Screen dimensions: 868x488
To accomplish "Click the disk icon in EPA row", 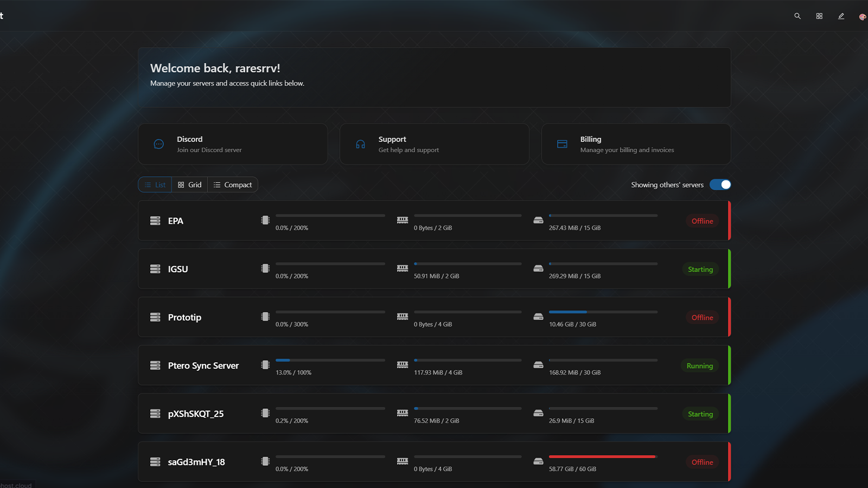I will 538,220.
